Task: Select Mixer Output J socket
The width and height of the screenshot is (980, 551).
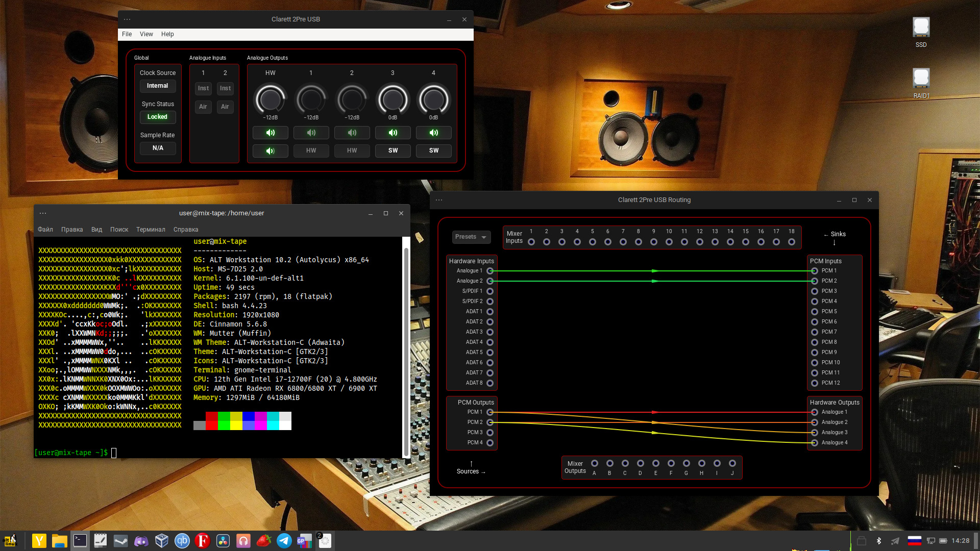Action: (732, 463)
